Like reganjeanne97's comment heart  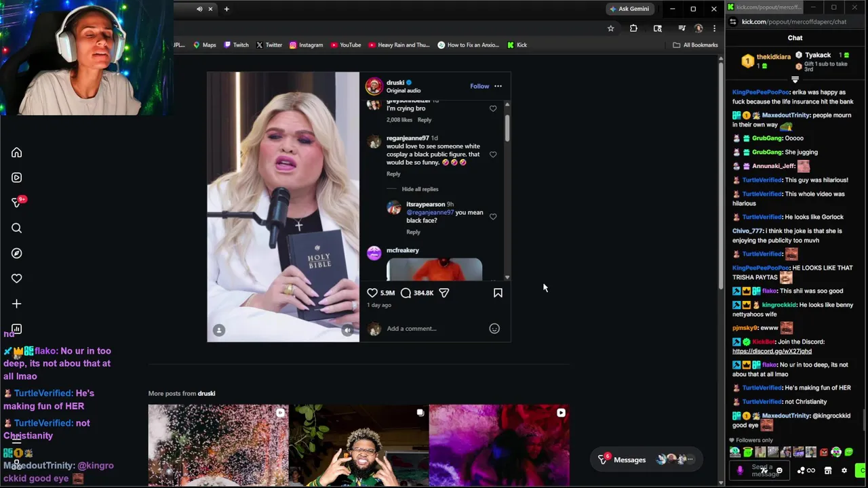(493, 155)
